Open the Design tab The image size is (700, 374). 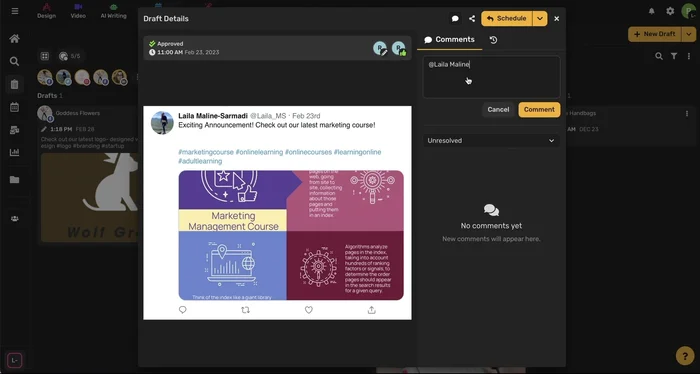[x=46, y=11]
